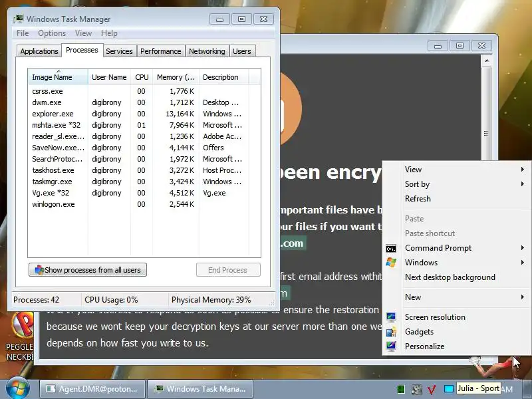Click the Command Prompt icon in context menu

tap(391, 248)
